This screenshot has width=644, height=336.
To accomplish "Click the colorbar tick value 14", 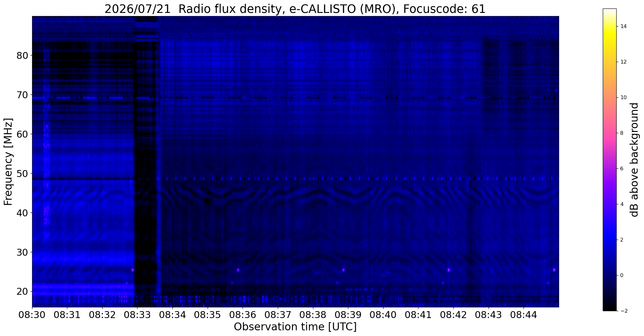I will point(623,26).
